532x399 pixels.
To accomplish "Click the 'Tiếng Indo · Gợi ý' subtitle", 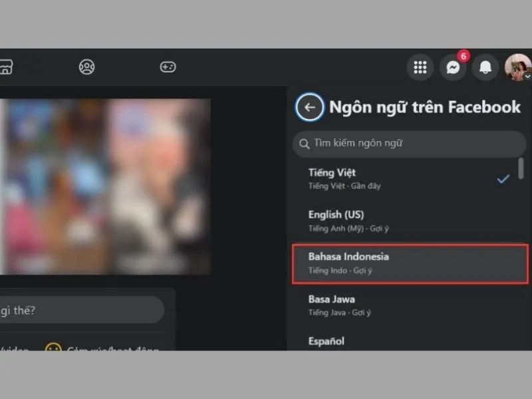I will (340, 271).
